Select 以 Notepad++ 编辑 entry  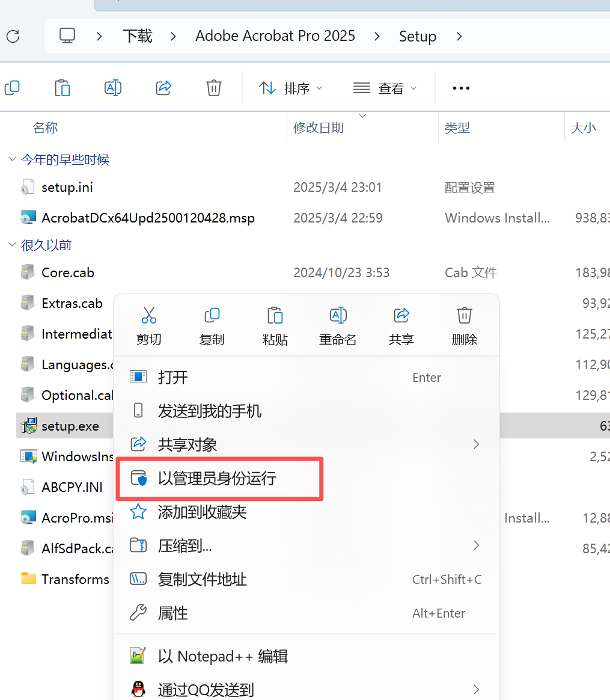pyautogui.click(x=306, y=656)
